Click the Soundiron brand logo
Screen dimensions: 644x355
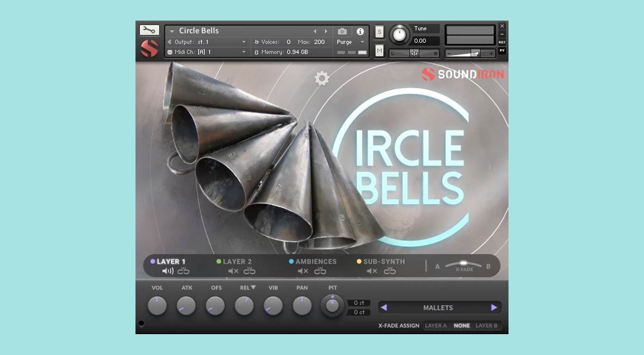click(x=463, y=74)
